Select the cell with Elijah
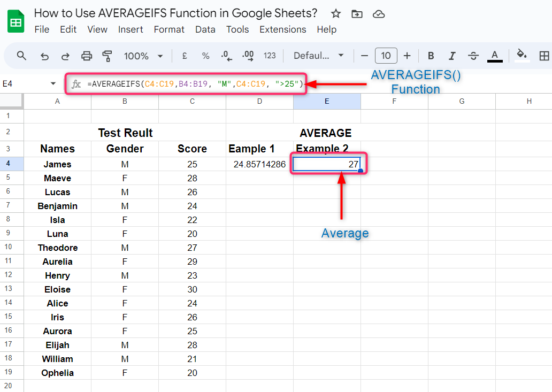 tap(57, 345)
